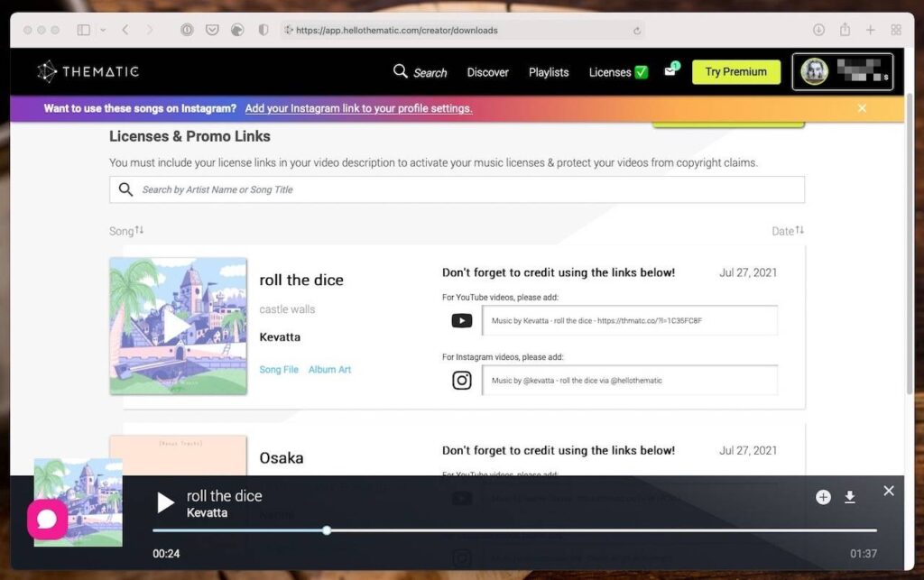Screen dimensions: 924x580
Task: Click the Instagram icon for roll the dice
Action: (461, 381)
